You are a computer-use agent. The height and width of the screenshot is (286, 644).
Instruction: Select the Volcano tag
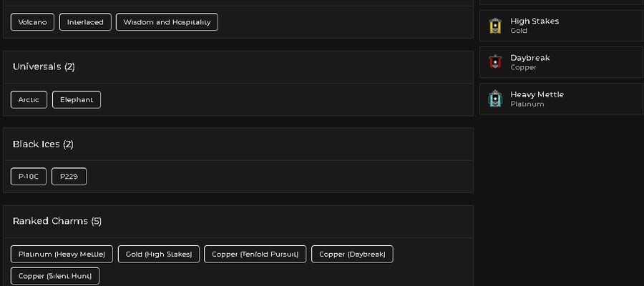32,22
